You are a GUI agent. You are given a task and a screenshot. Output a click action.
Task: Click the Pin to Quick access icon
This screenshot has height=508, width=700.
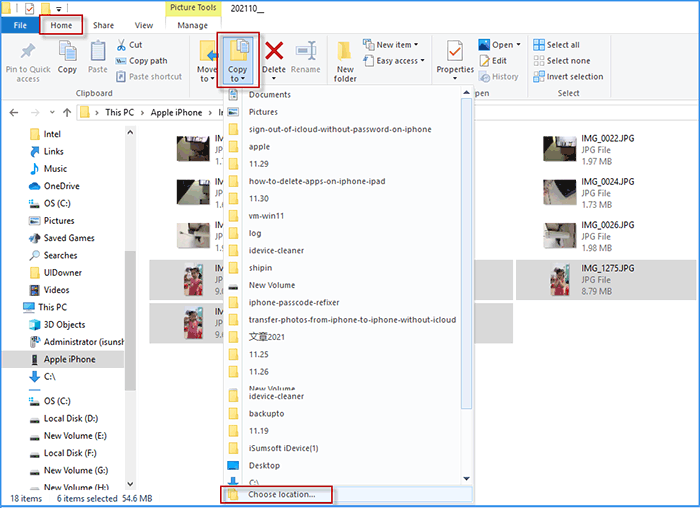click(28, 51)
